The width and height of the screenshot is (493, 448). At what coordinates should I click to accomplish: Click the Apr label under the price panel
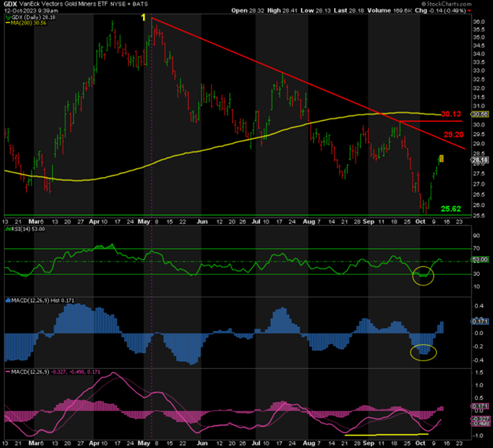[94, 222]
